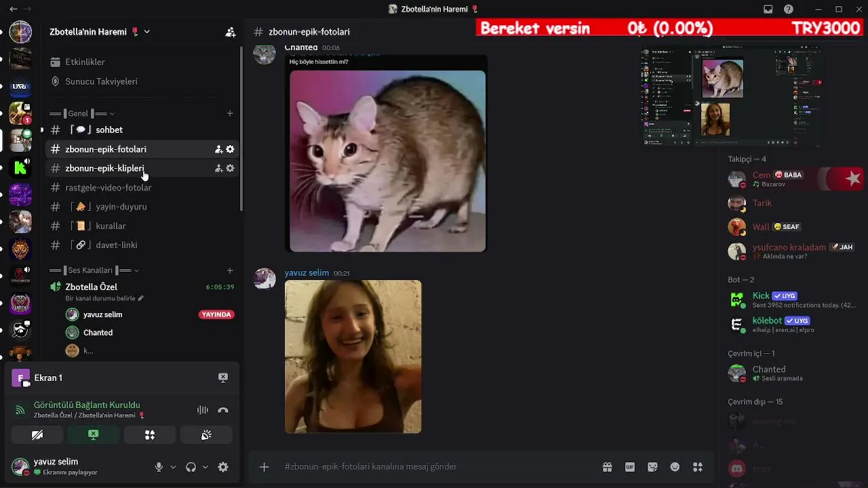Open the cat image in chat
Image resolution: width=868 pixels, height=488 pixels.
pos(387,161)
